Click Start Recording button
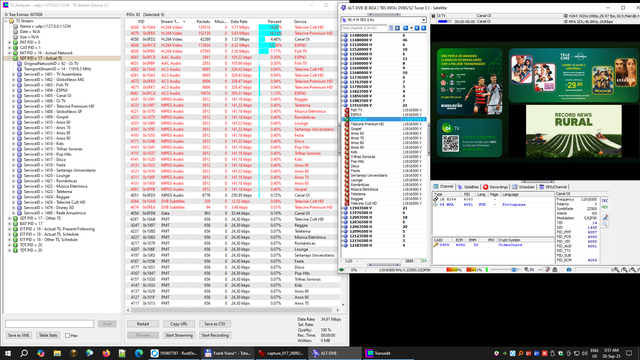640x360 pixels. [215, 335]
